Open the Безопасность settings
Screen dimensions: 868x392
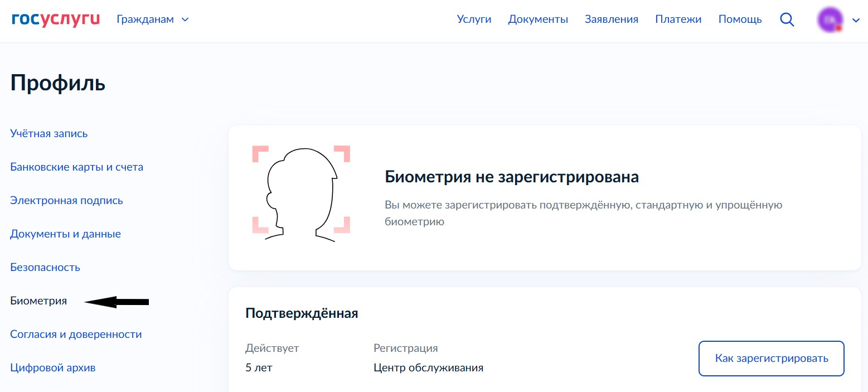[x=45, y=268]
